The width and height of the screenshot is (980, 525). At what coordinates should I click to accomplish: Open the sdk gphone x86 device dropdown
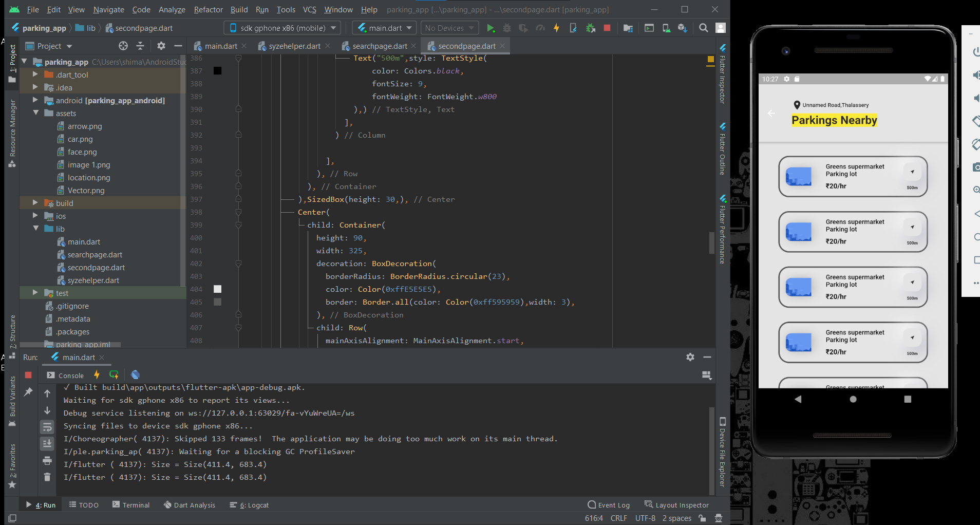pos(281,27)
